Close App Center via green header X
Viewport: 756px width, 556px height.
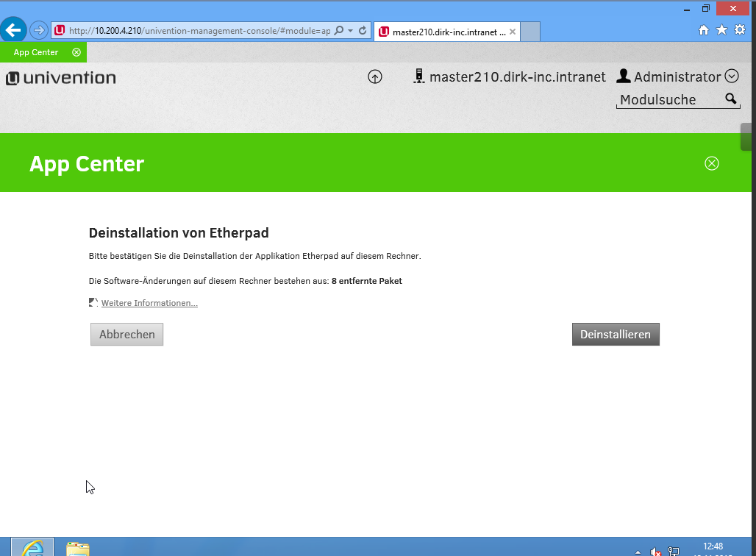coord(711,163)
